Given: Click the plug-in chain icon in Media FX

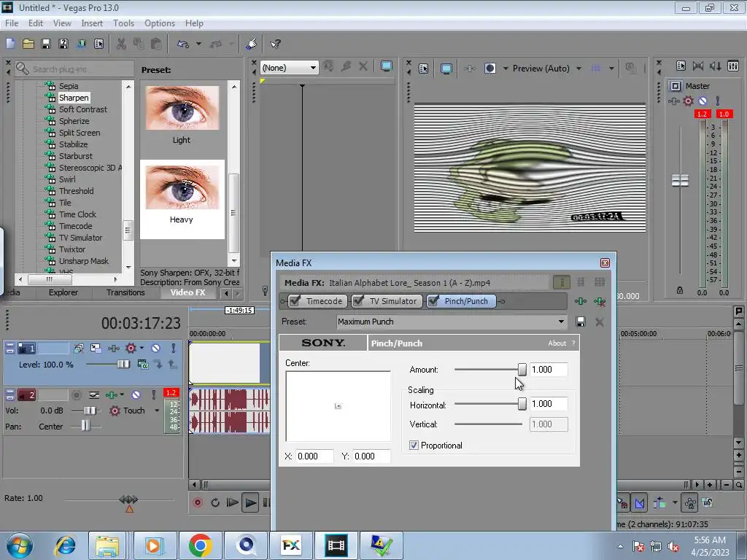Looking at the screenshot, I should pos(580,301).
